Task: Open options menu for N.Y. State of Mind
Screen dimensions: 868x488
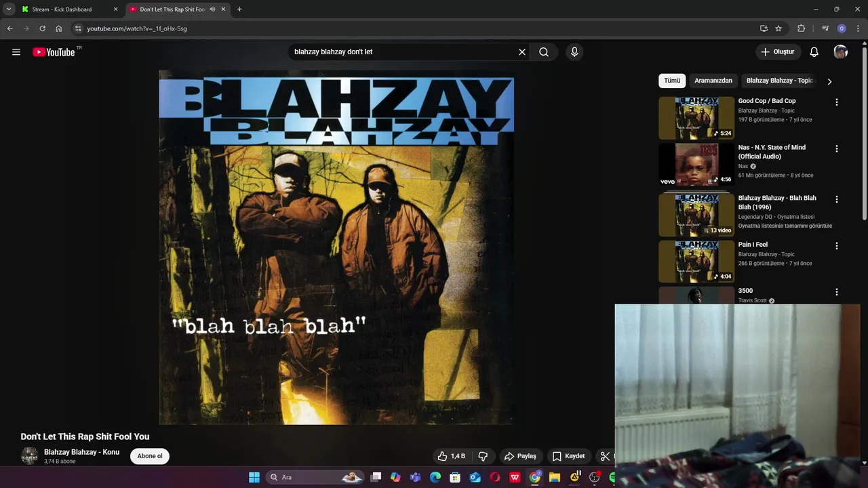Action: click(836, 148)
